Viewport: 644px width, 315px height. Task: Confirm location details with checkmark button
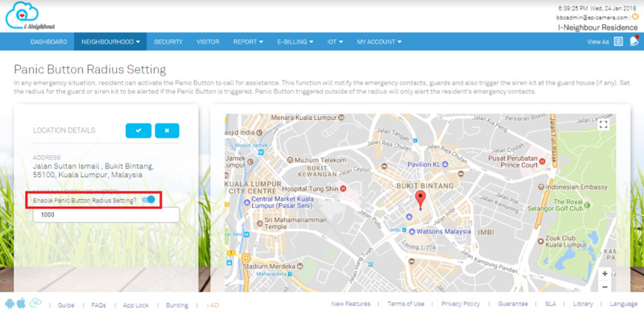click(x=138, y=131)
